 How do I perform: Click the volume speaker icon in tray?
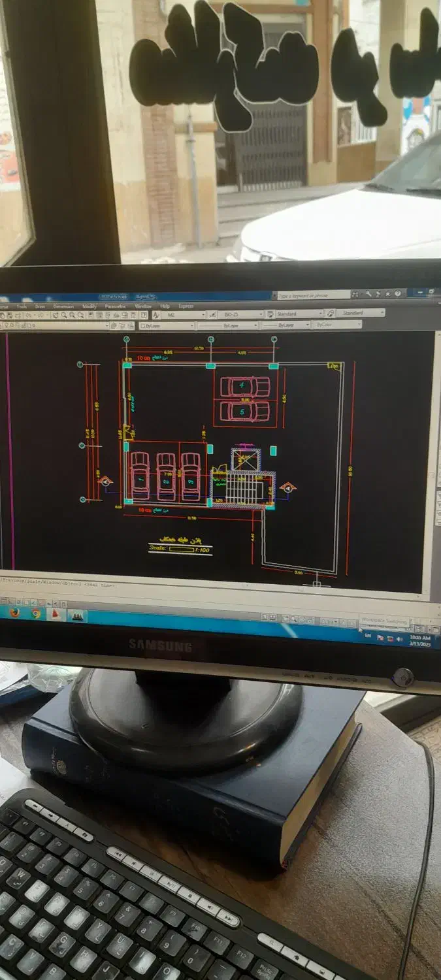tap(399, 638)
